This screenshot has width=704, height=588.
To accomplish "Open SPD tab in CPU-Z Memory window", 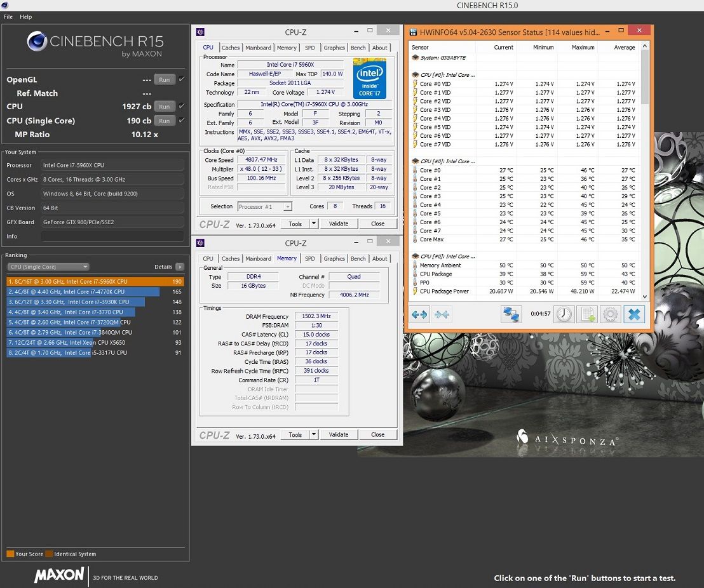I will point(310,258).
